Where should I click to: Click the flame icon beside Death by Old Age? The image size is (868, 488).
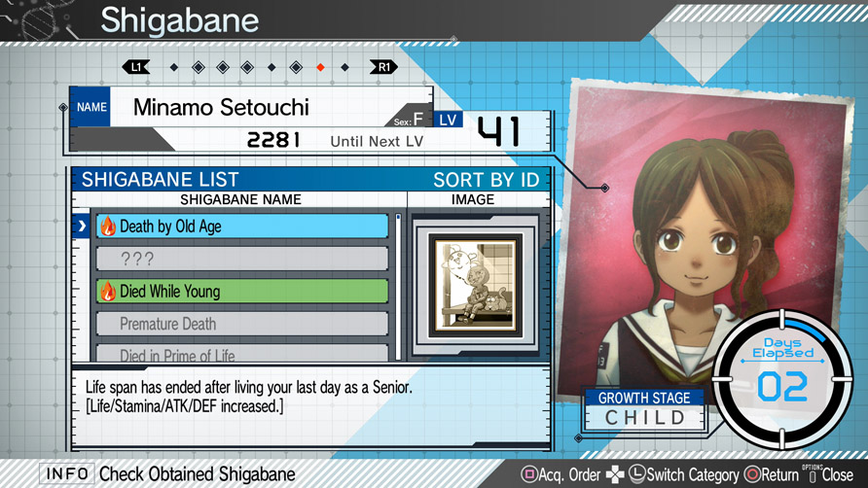pos(108,227)
